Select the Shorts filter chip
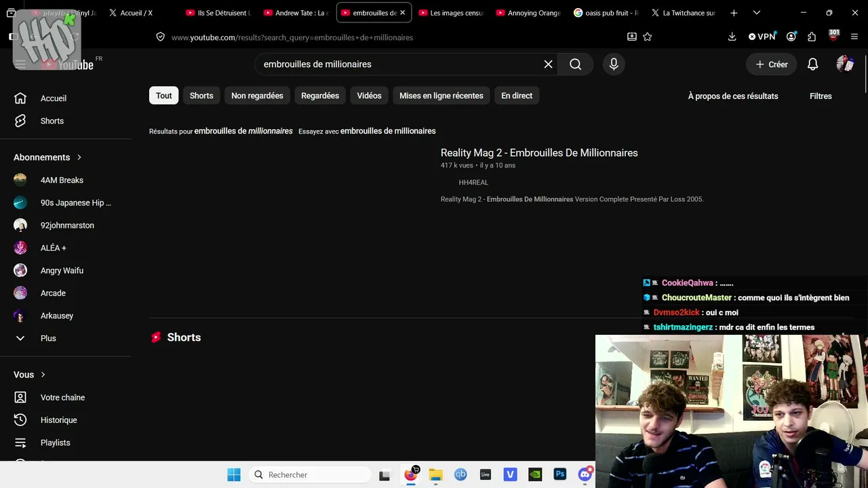Screen dimensions: 868x488 click(x=201, y=96)
